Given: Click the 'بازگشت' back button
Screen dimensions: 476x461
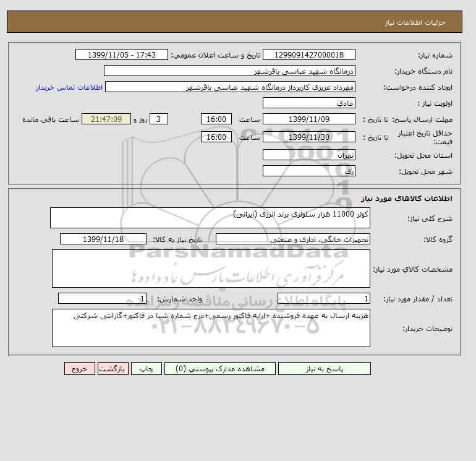Looking at the screenshot, I should click(x=113, y=369).
